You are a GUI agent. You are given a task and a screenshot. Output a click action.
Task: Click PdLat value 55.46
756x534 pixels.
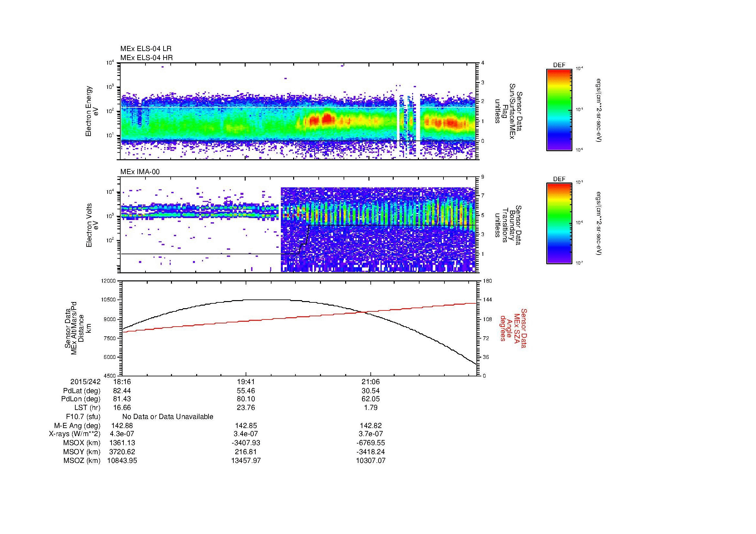(x=246, y=391)
